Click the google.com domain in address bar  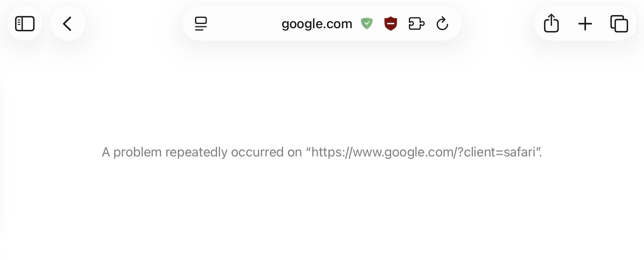click(x=317, y=24)
